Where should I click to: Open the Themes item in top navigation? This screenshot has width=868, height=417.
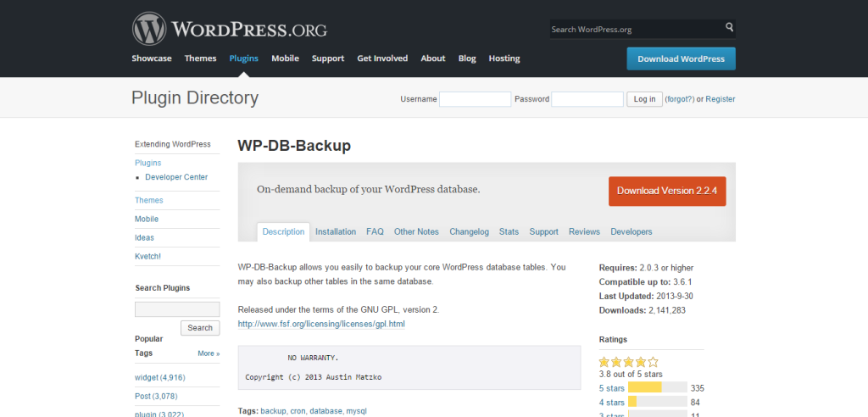[200, 58]
